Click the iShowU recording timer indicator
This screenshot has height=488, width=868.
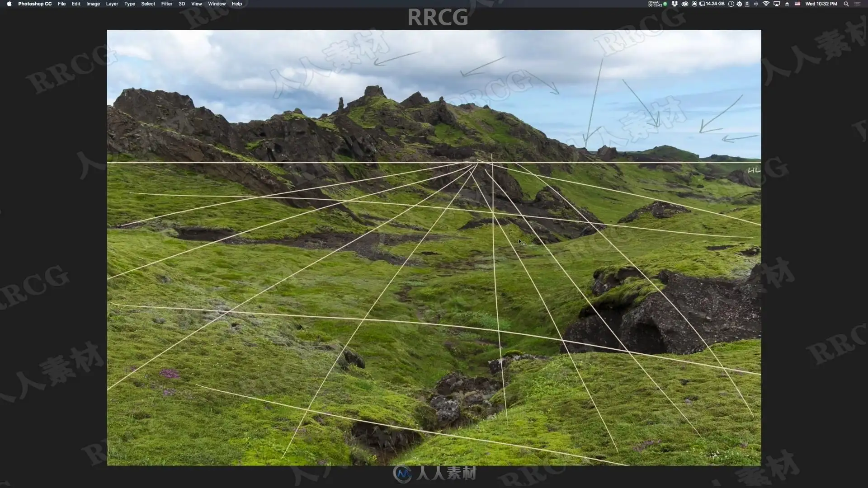(655, 4)
